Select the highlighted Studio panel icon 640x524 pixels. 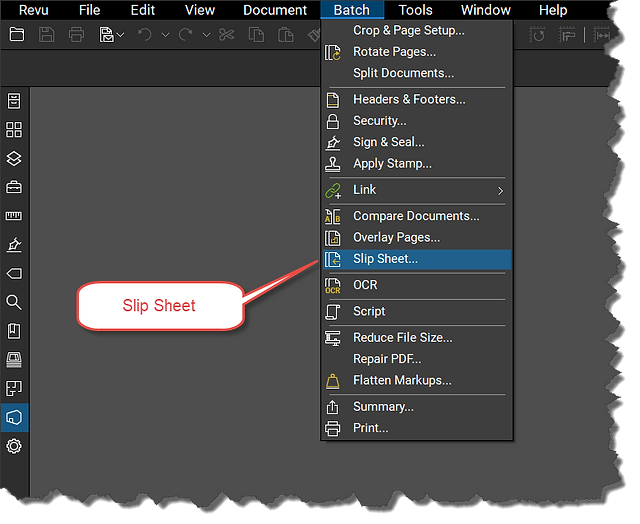click(x=14, y=417)
